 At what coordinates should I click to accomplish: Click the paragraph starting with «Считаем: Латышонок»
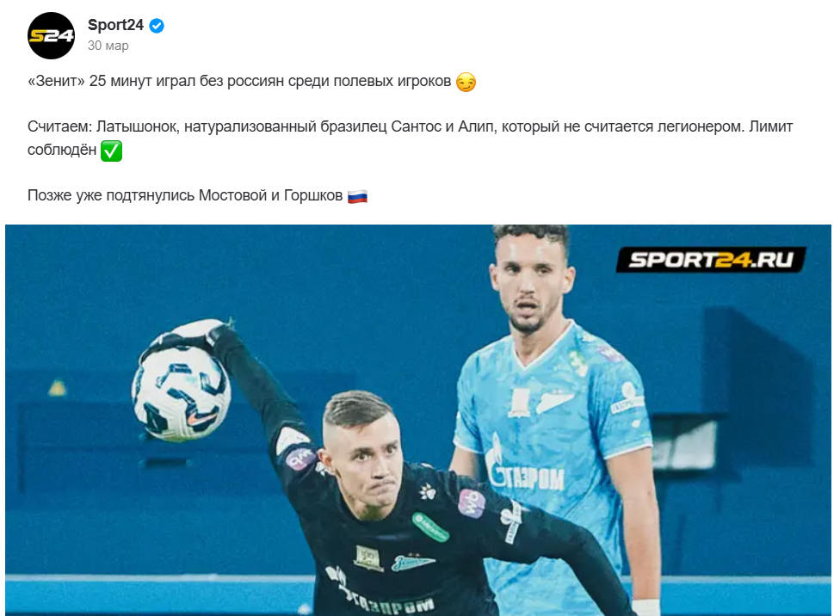(x=410, y=139)
